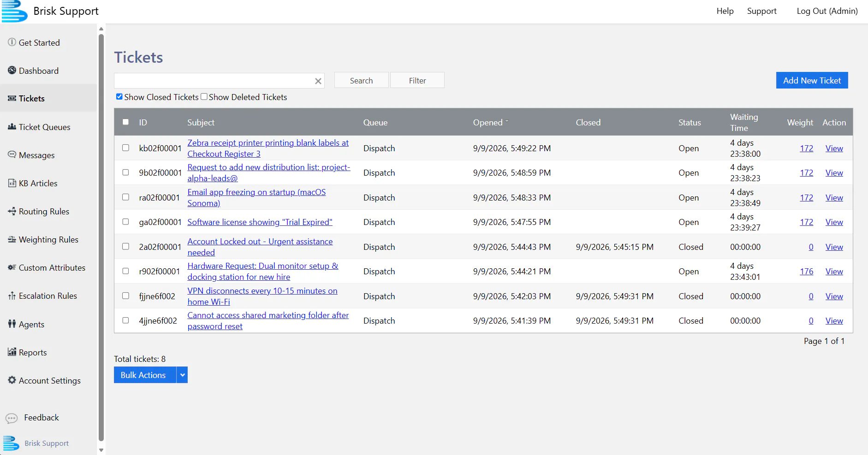This screenshot has height=455, width=868.
Task: Open the VPN disconnects ticket link
Action: click(x=262, y=296)
